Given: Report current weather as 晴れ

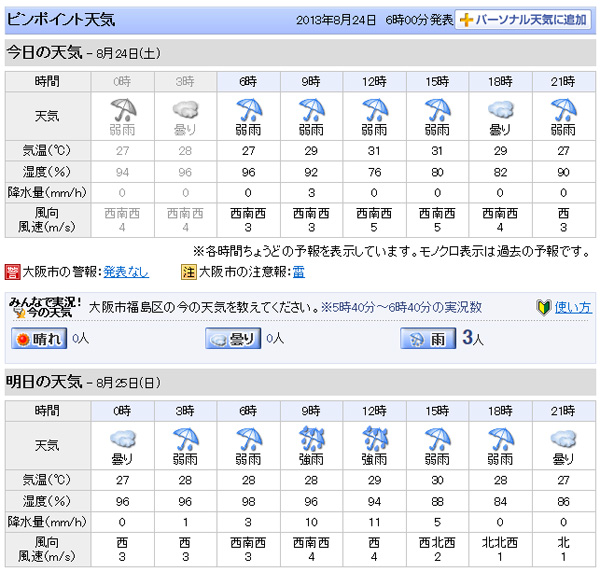Looking at the screenshot, I should coord(38,339).
